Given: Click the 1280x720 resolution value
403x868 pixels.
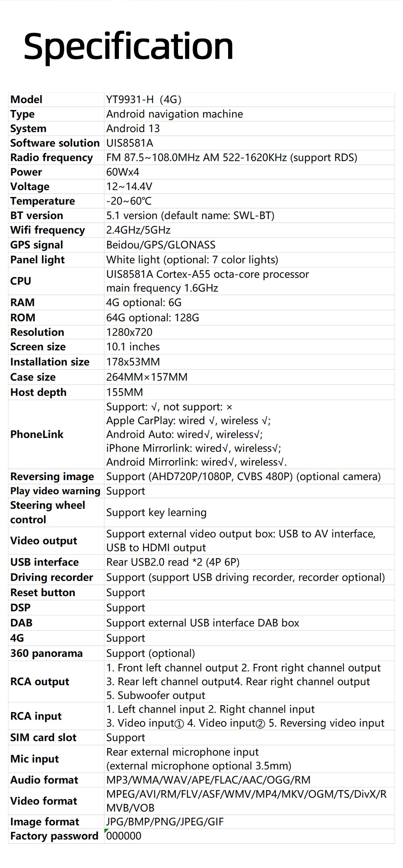Looking at the screenshot, I should (x=129, y=332).
